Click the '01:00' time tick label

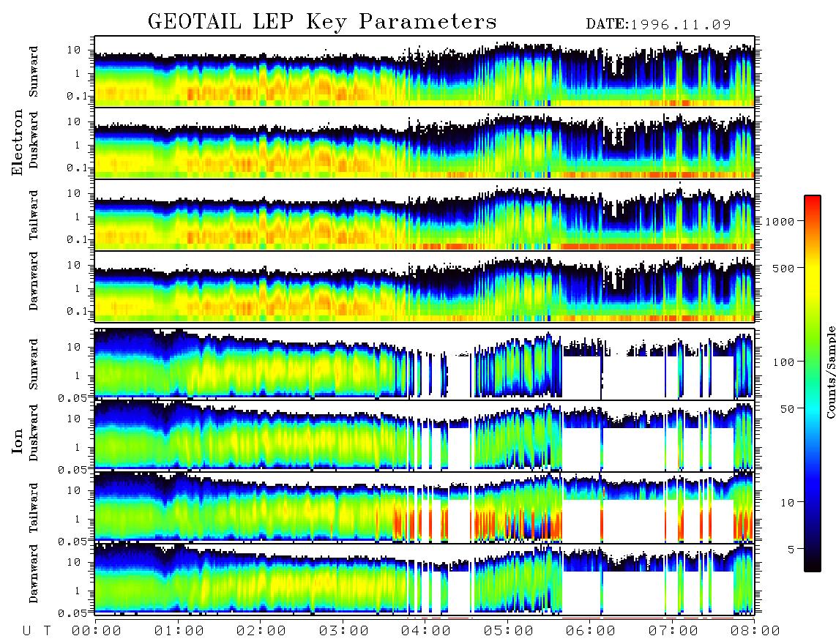[x=179, y=632]
